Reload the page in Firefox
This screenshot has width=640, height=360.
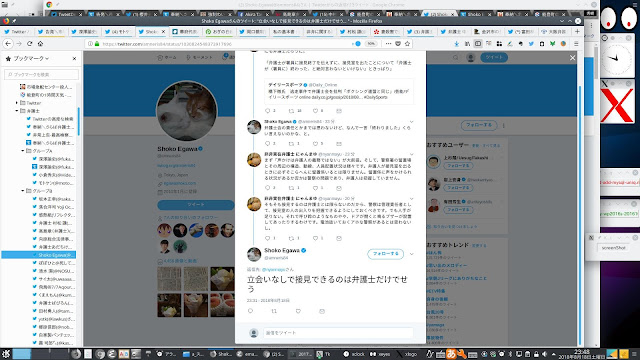tap(29, 44)
